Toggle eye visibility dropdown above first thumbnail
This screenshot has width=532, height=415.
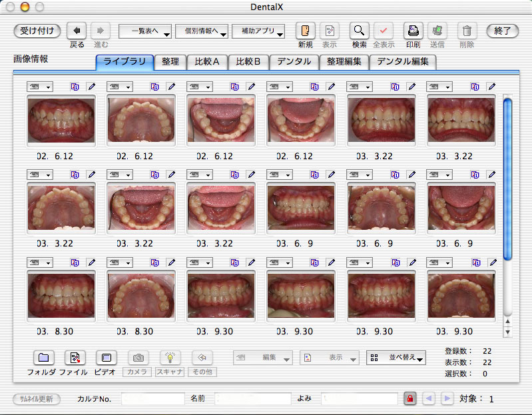click(x=39, y=87)
